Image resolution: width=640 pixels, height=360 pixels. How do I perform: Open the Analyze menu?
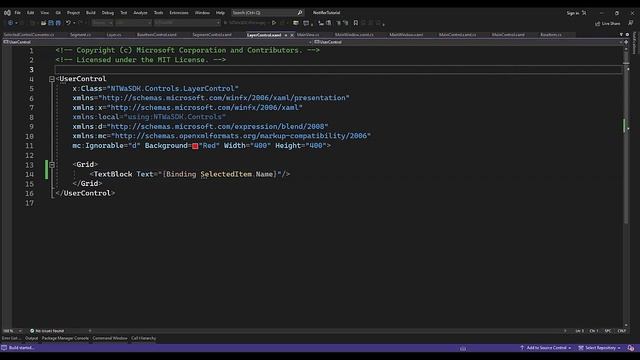click(140, 13)
